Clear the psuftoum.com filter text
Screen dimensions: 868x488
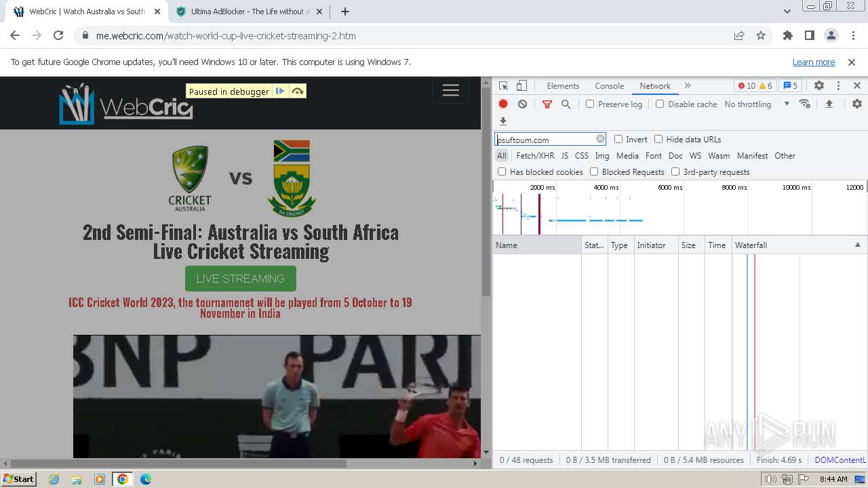click(600, 139)
